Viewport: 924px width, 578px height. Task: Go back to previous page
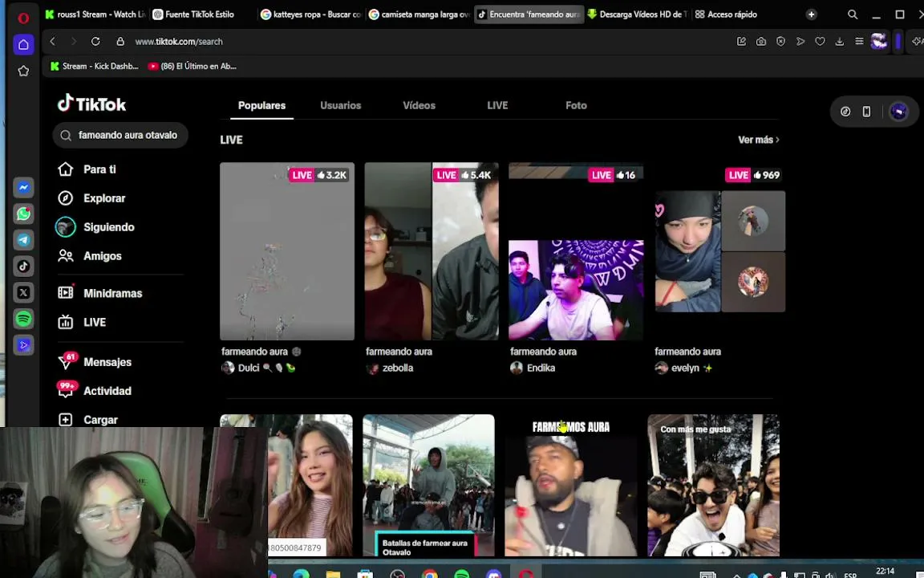tap(52, 41)
